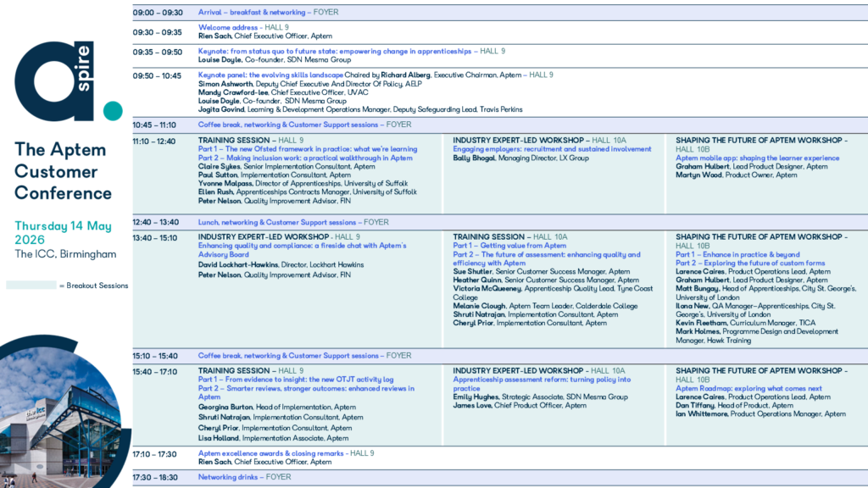Click speaker 'Kevin Fleetham, Curriculum Manager, TICA'

(x=745, y=323)
